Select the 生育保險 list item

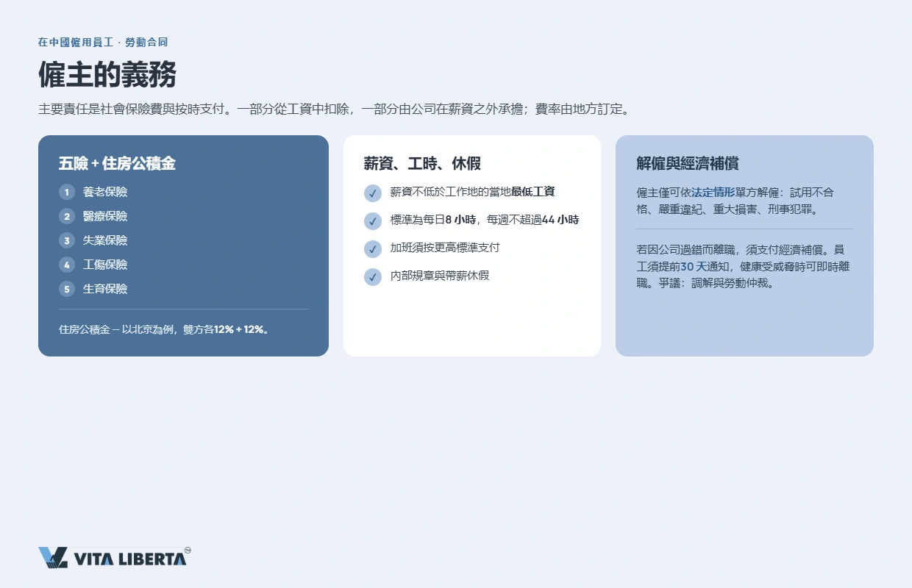coord(105,289)
